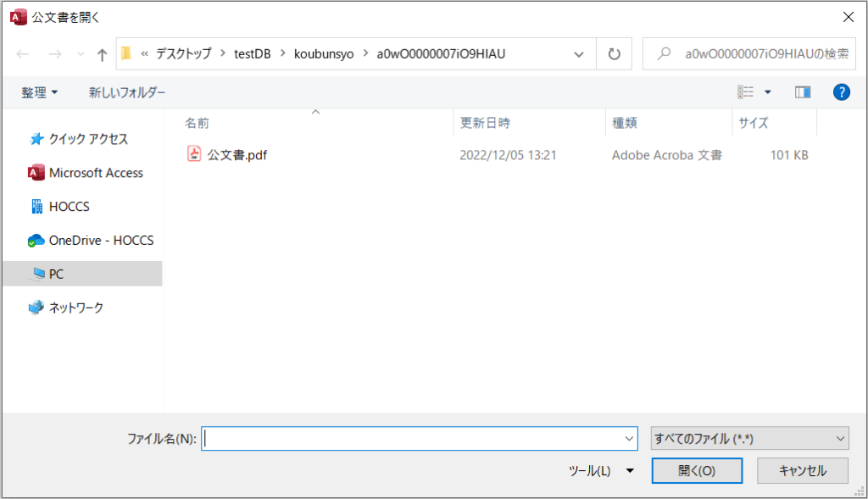Click the キャンセル button
This screenshot has height=499, width=868.
point(802,471)
